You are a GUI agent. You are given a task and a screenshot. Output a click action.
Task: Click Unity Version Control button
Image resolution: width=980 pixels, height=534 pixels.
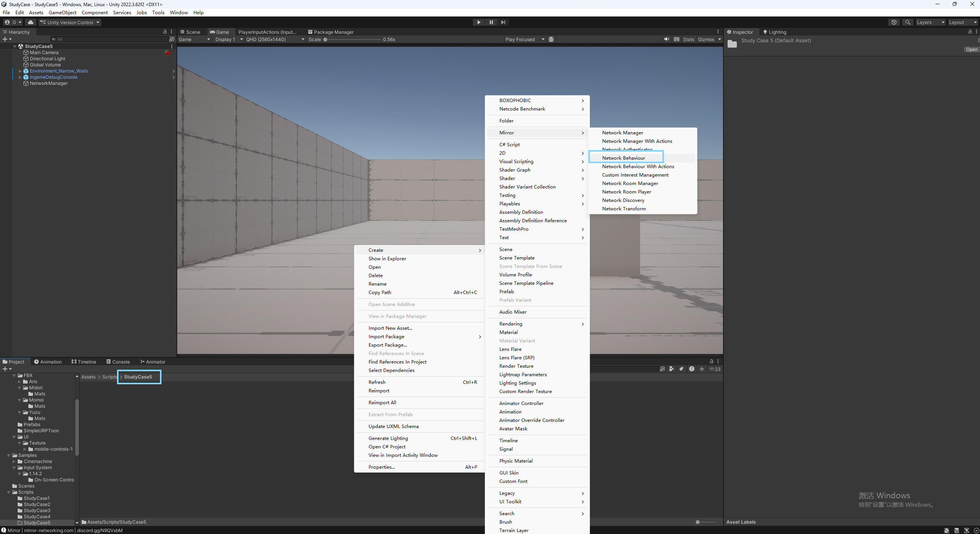pyautogui.click(x=70, y=22)
